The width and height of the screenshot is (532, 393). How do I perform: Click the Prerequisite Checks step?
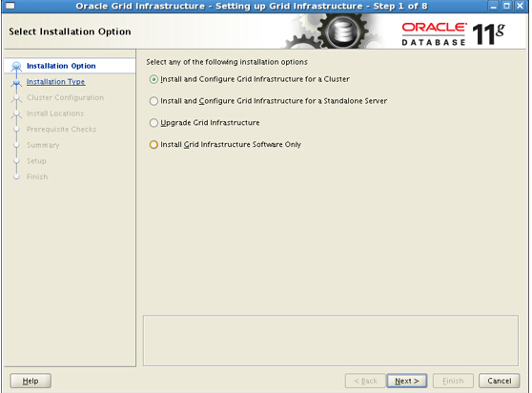pyautogui.click(x=61, y=130)
